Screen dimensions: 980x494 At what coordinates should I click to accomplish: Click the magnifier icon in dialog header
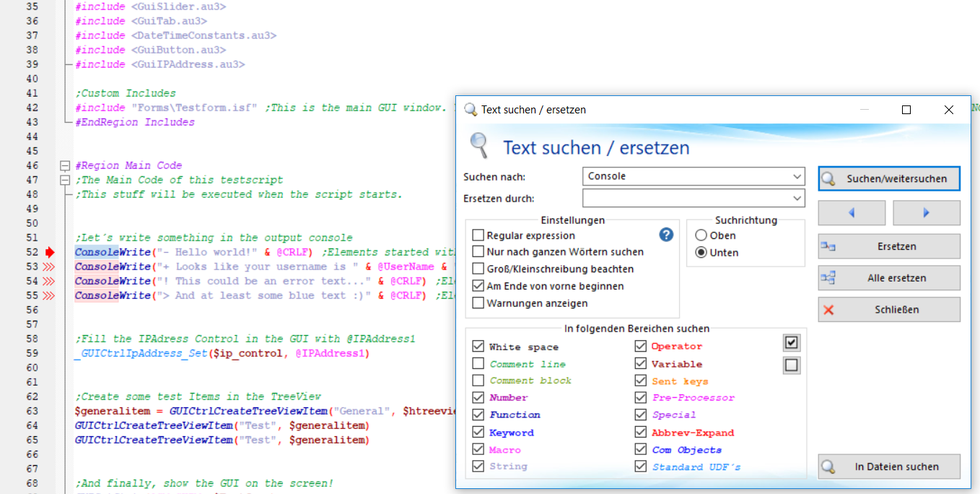click(x=478, y=145)
